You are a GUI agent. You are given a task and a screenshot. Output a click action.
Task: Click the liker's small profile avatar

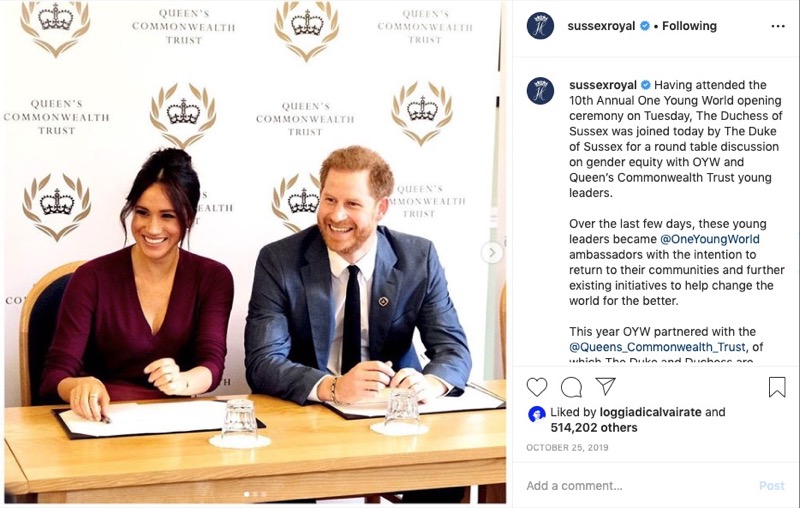click(x=537, y=414)
